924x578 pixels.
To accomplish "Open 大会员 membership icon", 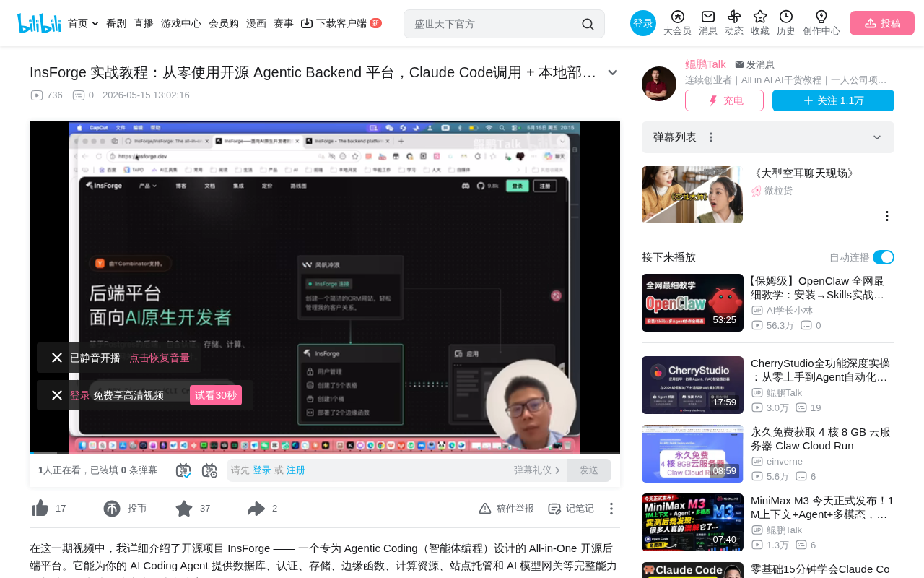I will (677, 17).
